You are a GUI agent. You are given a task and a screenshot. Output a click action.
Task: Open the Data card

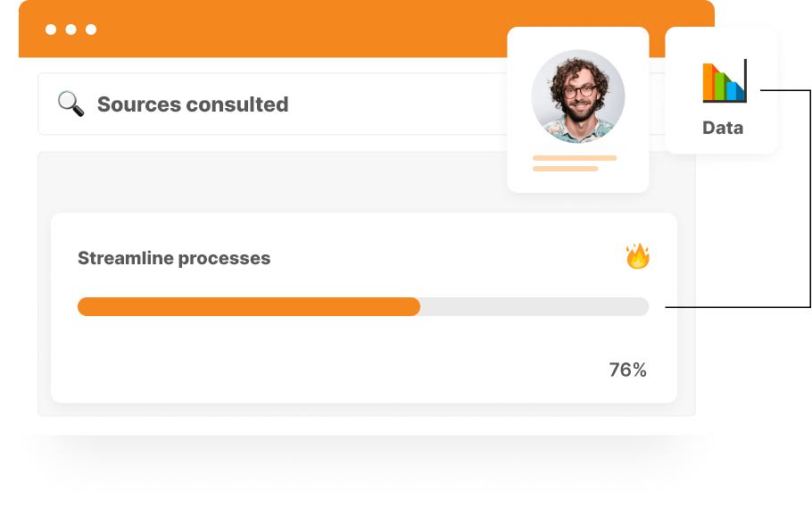(721, 90)
